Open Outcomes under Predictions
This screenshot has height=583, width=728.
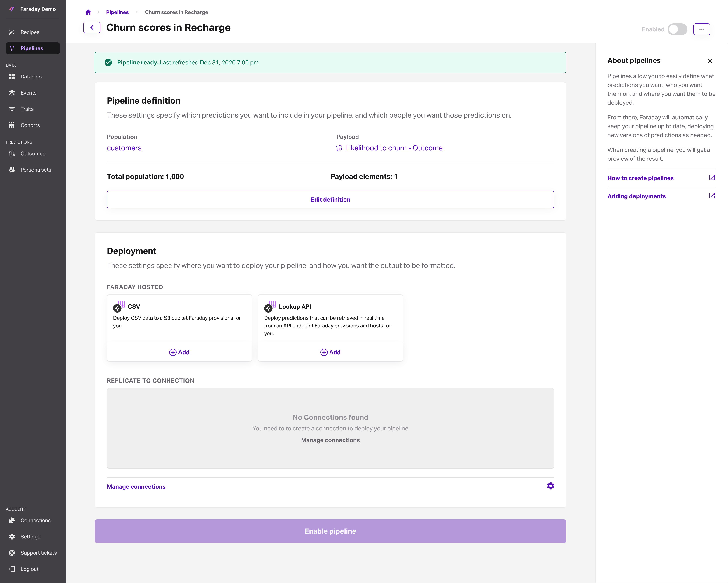33,154
